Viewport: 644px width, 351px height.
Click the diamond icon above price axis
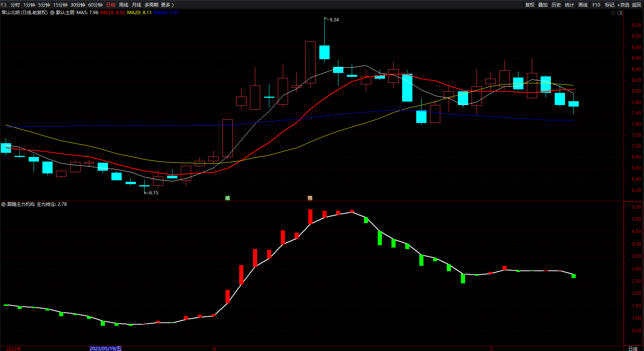[x=613, y=13]
